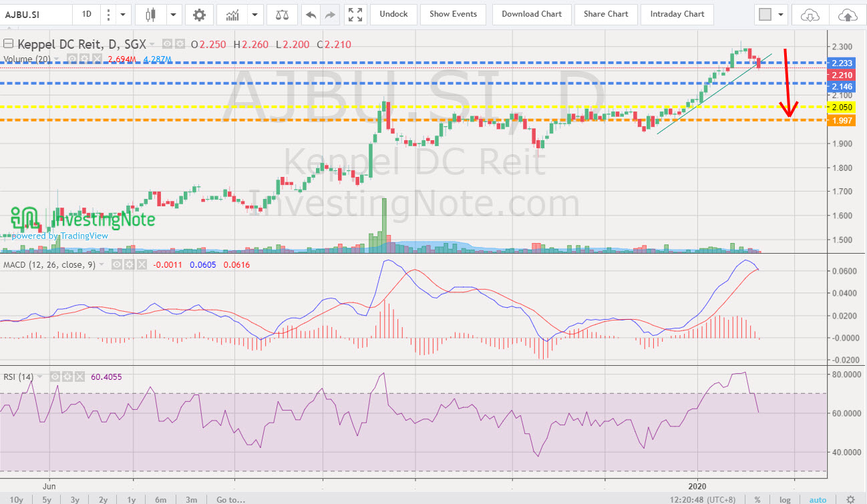Click the Show Events button
Viewport: 867px width, 504px height.
click(x=453, y=14)
